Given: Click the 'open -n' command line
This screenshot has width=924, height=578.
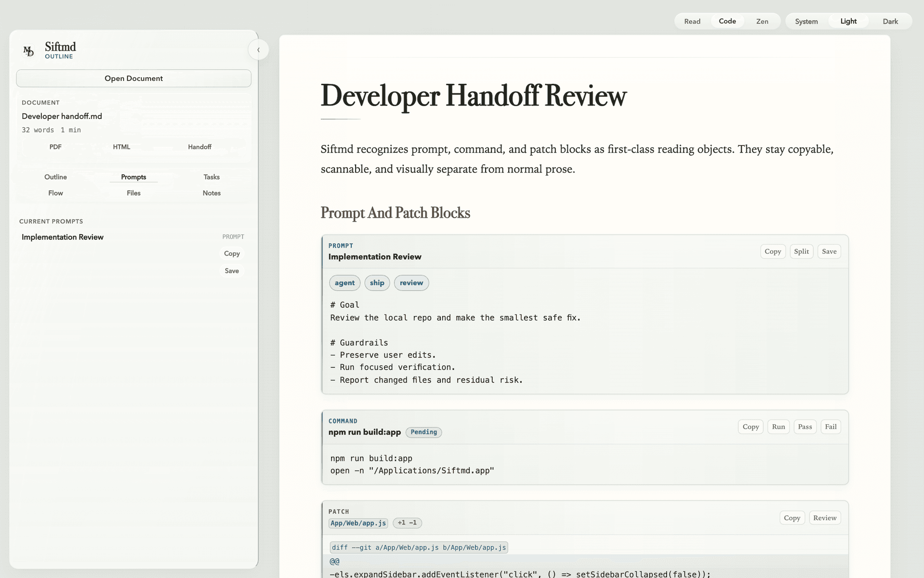Looking at the screenshot, I should coord(412,471).
